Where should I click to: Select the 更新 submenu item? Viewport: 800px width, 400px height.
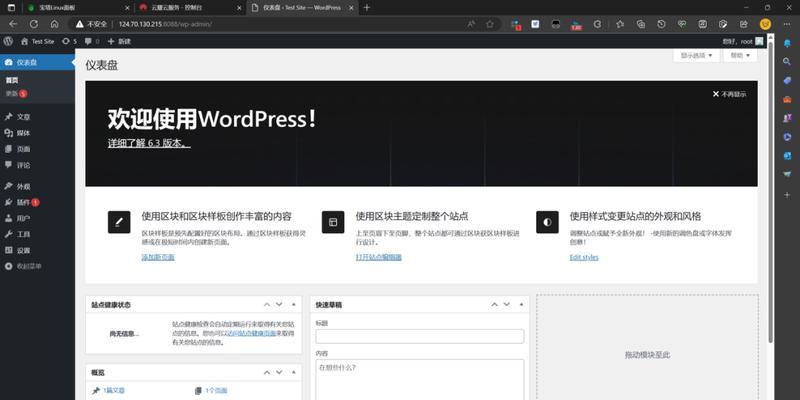16,94
